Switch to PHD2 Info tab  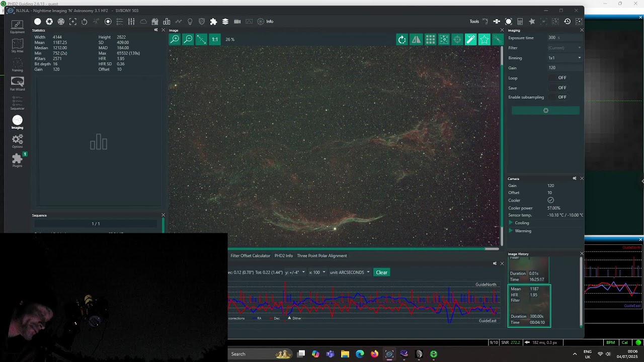tap(283, 256)
